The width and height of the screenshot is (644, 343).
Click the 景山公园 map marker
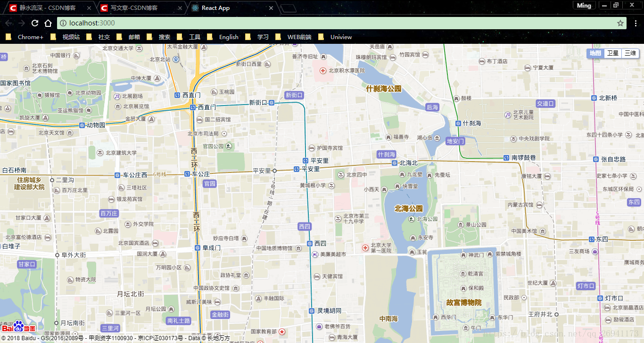click(x=461, y=225)
